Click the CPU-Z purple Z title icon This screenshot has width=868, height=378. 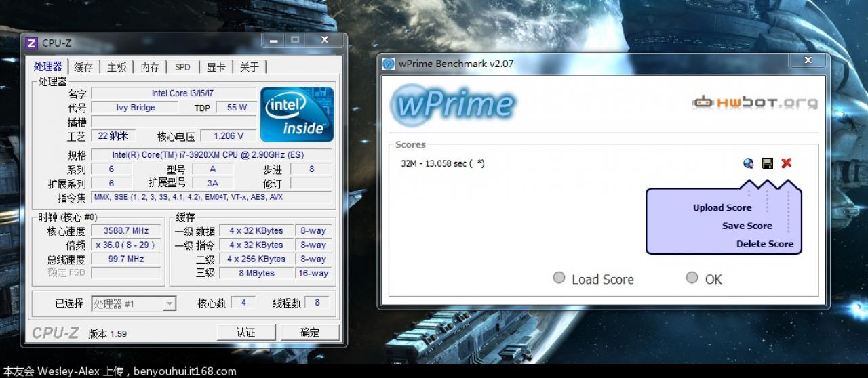pos(31,43)
